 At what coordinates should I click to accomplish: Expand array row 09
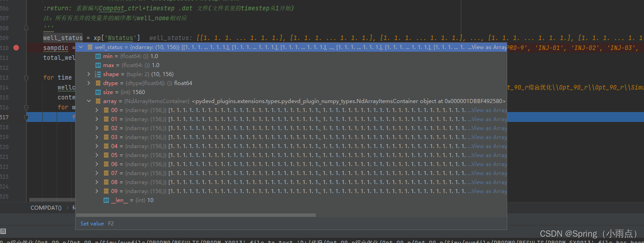coord(97,191)
